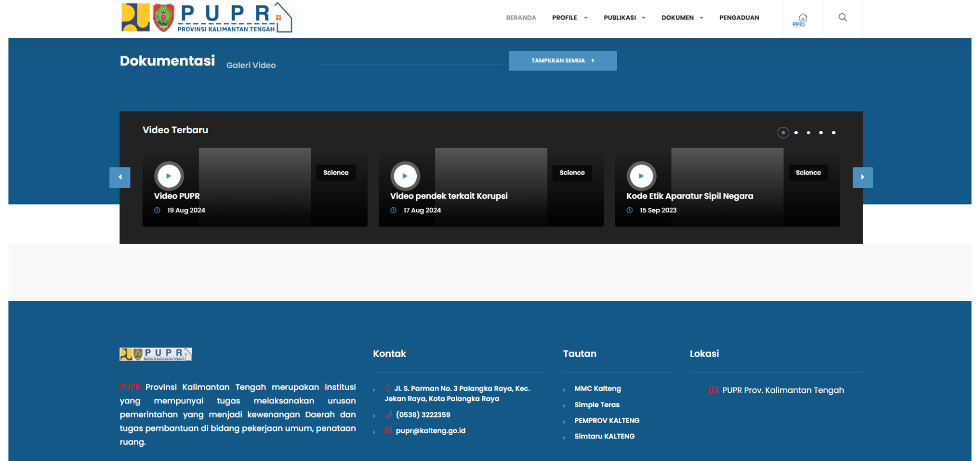Open PUPR Prov. Kalimantan Tengah map location
980x461 pixels.
point(782,390)
